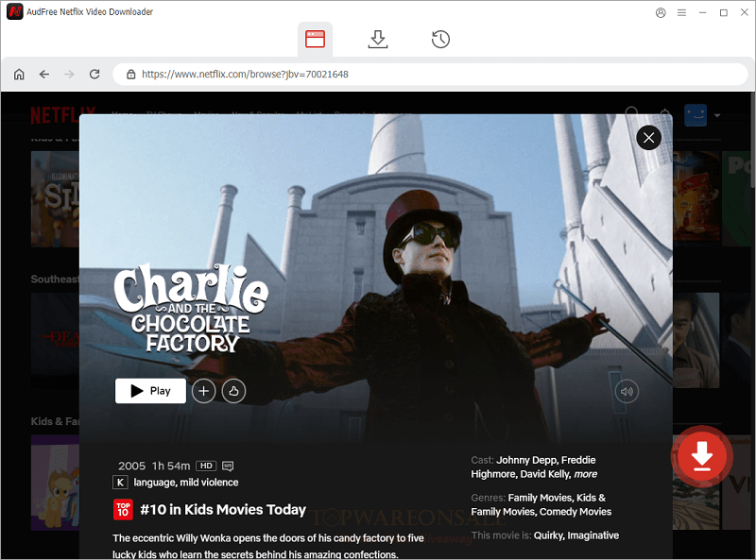Open the user account icon
756x560 pixels.
[661, 13]
